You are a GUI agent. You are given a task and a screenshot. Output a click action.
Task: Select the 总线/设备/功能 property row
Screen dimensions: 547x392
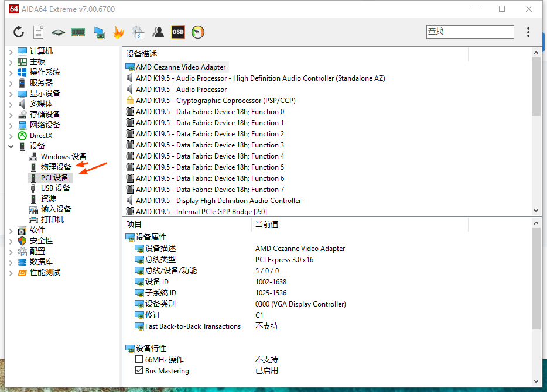[x=171, y=271]
